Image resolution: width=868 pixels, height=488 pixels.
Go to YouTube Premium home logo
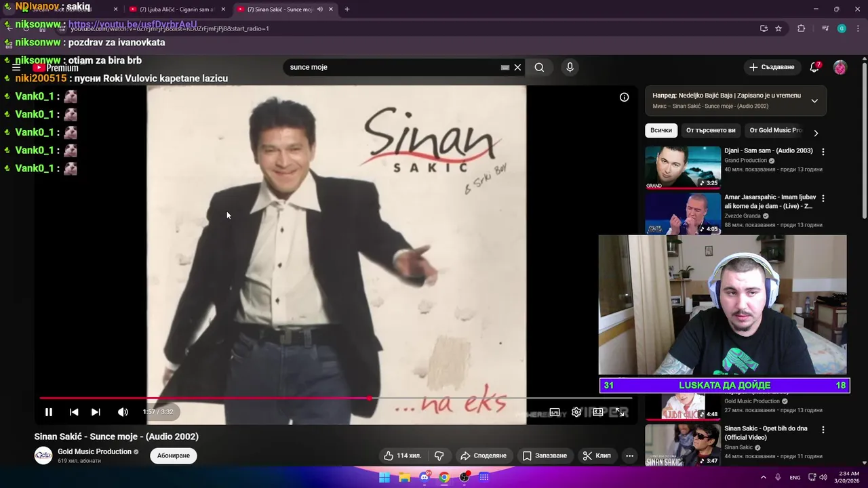56,68
